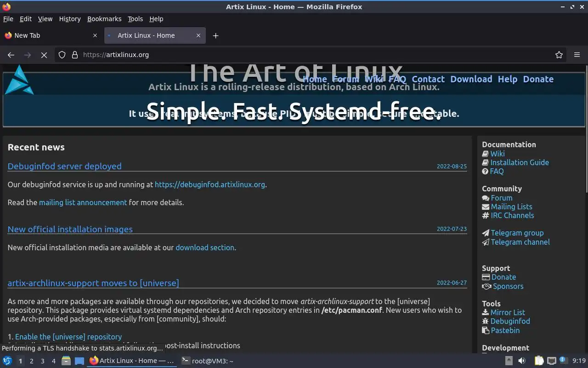The image size is (588, 368).
Task: Close the New Tab tab
Action: click(95, 35)
